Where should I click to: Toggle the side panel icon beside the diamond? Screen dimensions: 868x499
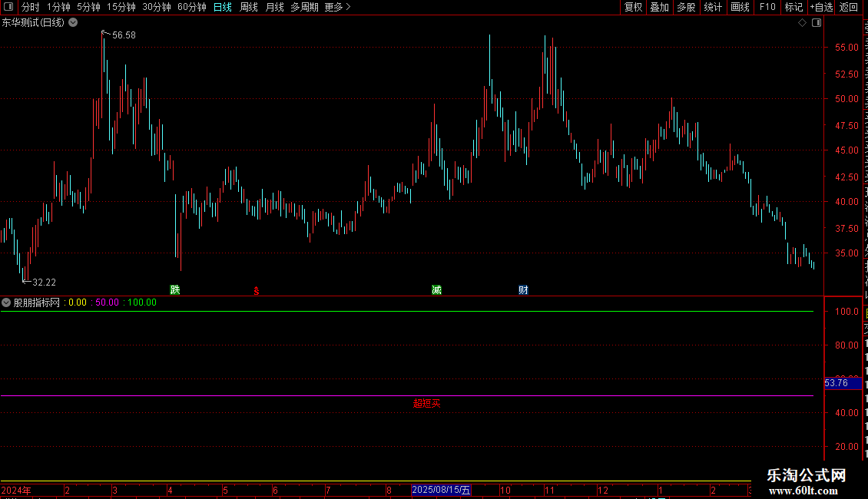pyautogui.click(x=817, y=23)
